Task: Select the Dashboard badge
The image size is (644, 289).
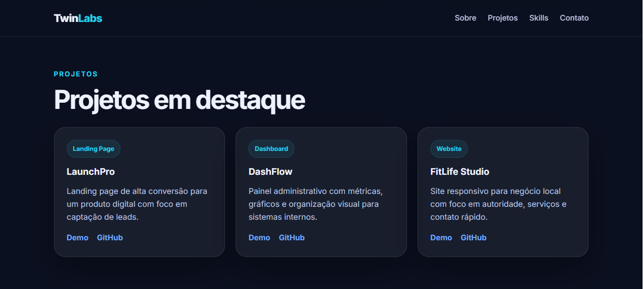Action: point(271,149)
